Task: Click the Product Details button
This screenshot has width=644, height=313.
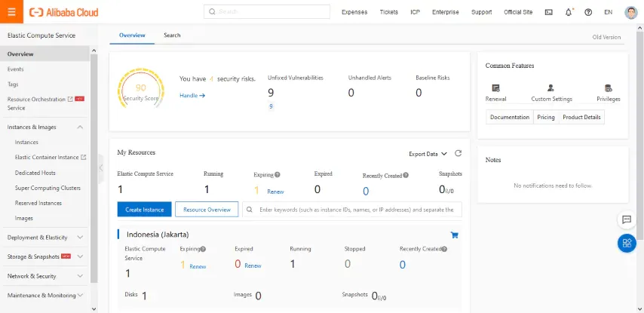Action: click(581, 117)
